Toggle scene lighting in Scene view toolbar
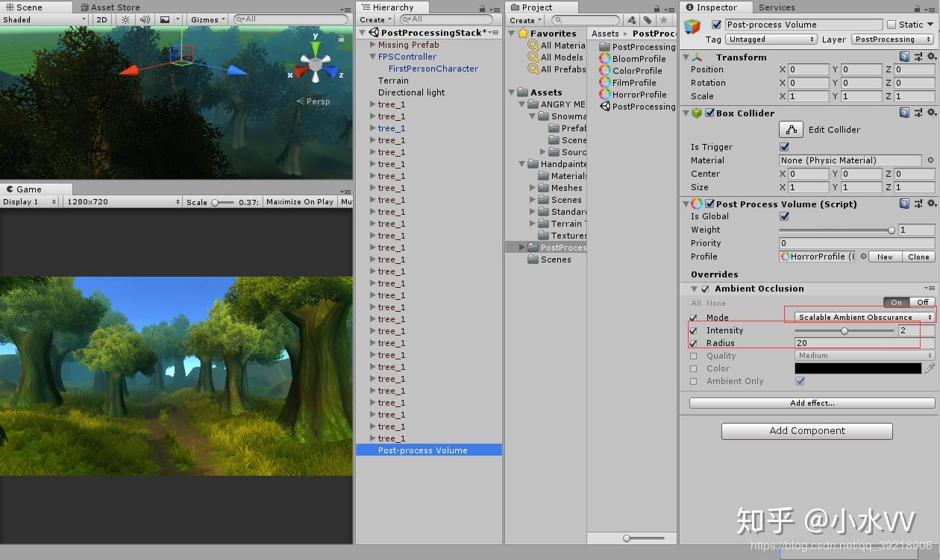 click(x=124, y=19)
